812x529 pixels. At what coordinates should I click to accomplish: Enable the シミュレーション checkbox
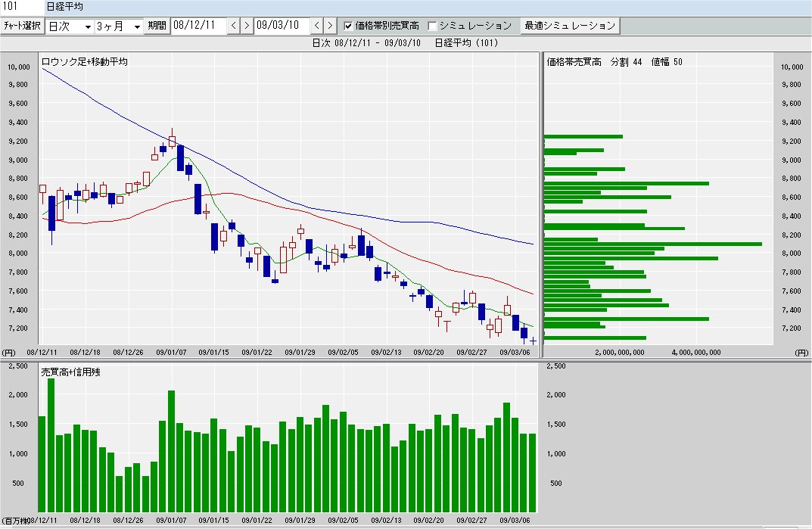click(x=433, y=26)
